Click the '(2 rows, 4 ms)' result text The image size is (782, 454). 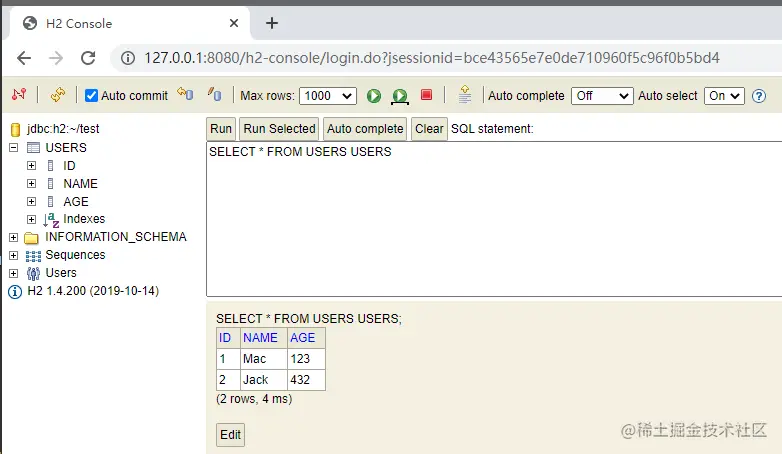(x=254, y=399)
